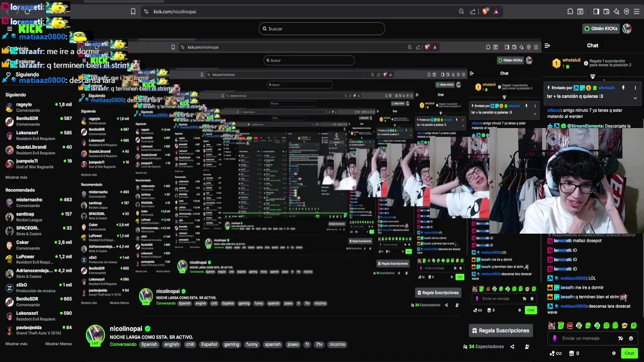
Task: Click the share icon beside Espectadores
Action: coord(512,346)
